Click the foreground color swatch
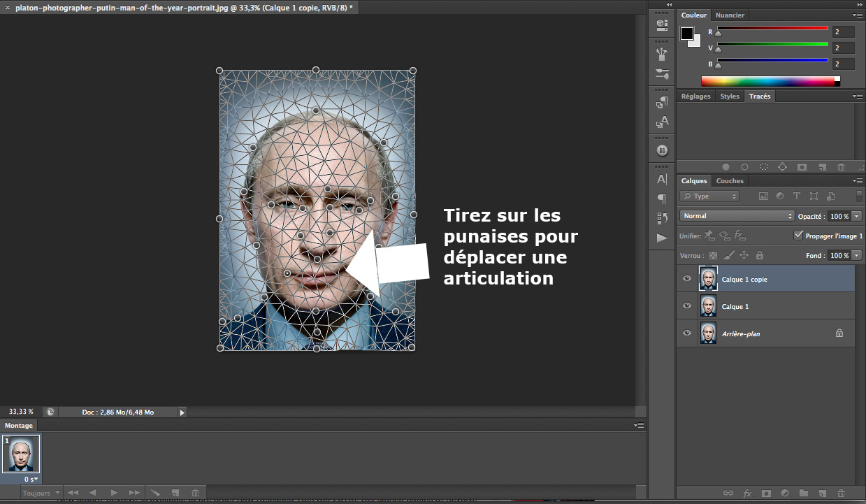The width and height of the screenshot is (866, 504). (687, 34)
